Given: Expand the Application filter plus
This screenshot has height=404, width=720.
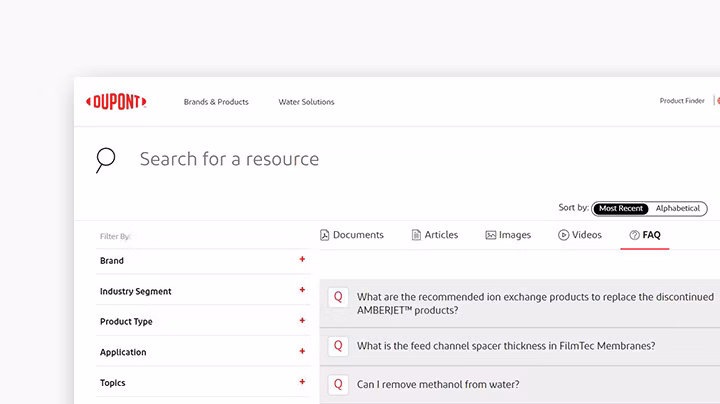Looking at the screenshot, I should coord(302,351).
